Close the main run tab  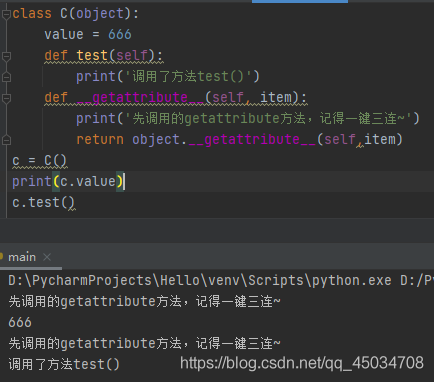pos(47,257)
